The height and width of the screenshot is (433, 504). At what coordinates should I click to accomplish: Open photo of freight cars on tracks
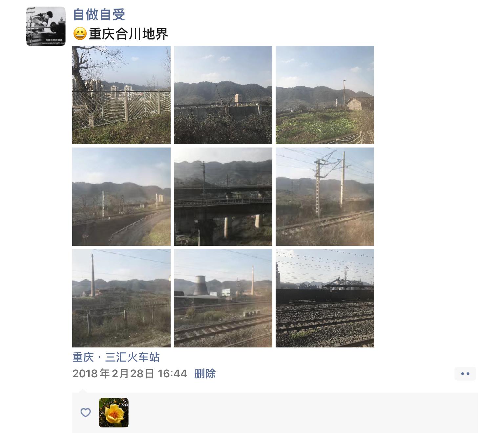325,298
